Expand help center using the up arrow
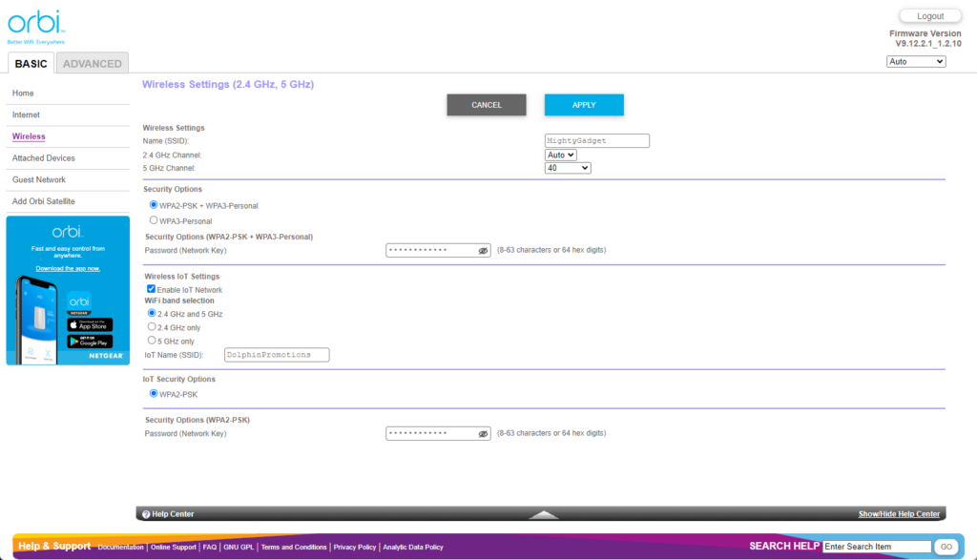This screenshot has width=977, height=560. pos(544,514)
